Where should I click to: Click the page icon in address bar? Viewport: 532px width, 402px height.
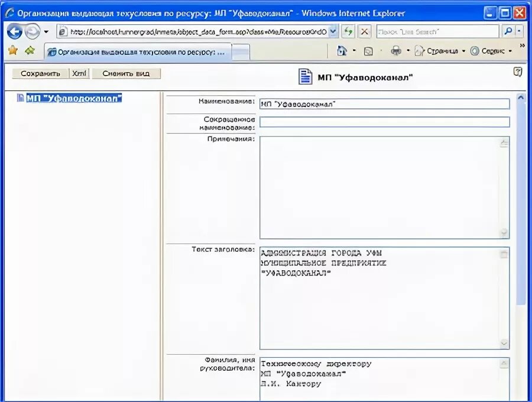(x=63, y=32)
